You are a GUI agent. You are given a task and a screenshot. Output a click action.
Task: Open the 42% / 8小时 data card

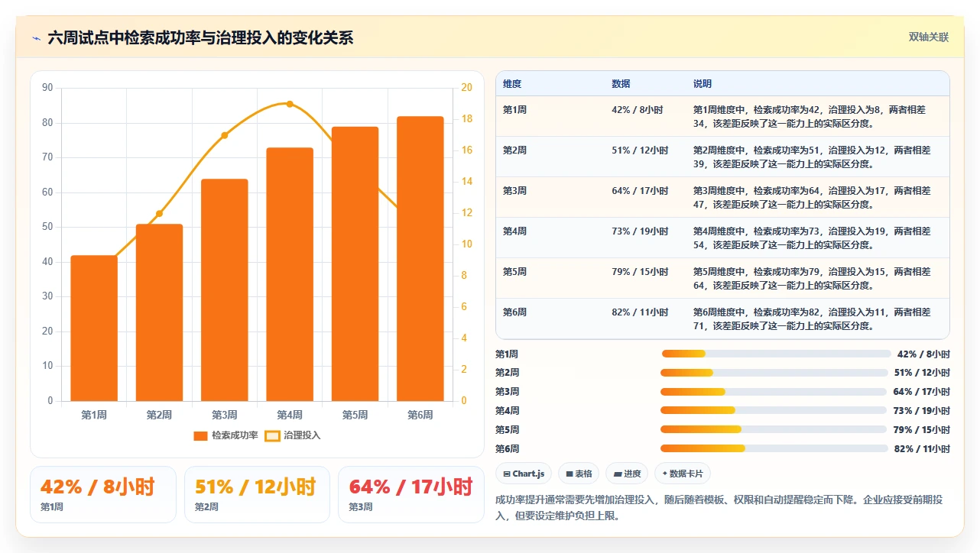point(103,494)
